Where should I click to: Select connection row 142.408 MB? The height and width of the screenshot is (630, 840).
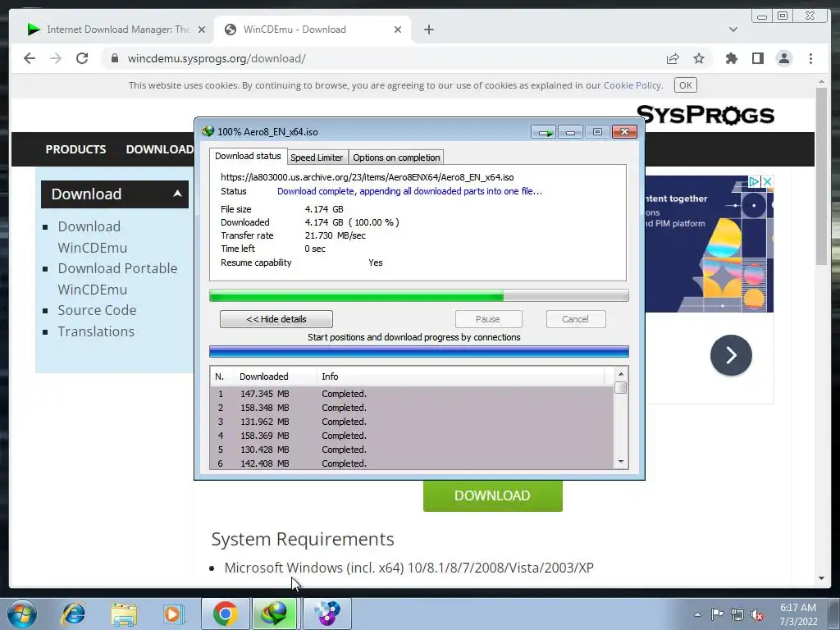point(412,463)
